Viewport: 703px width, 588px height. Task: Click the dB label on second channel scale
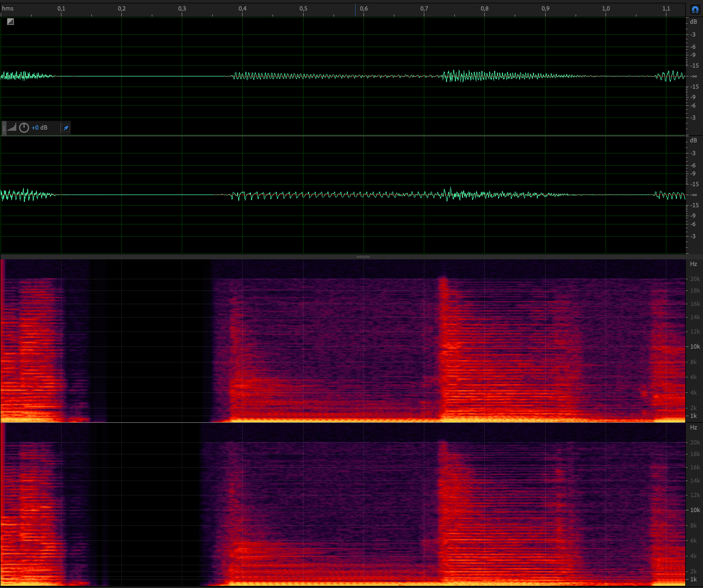[693, 140]
